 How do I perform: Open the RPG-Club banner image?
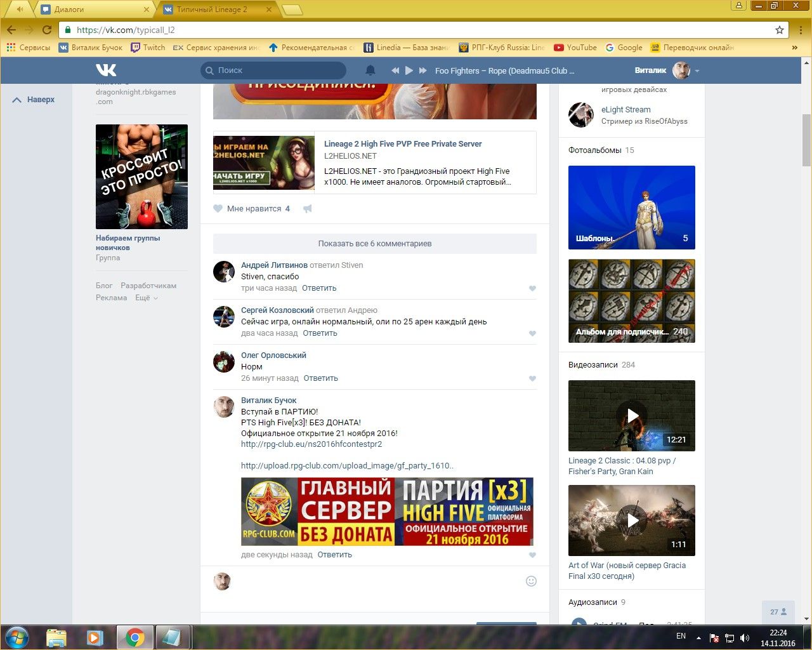point(387,512)
